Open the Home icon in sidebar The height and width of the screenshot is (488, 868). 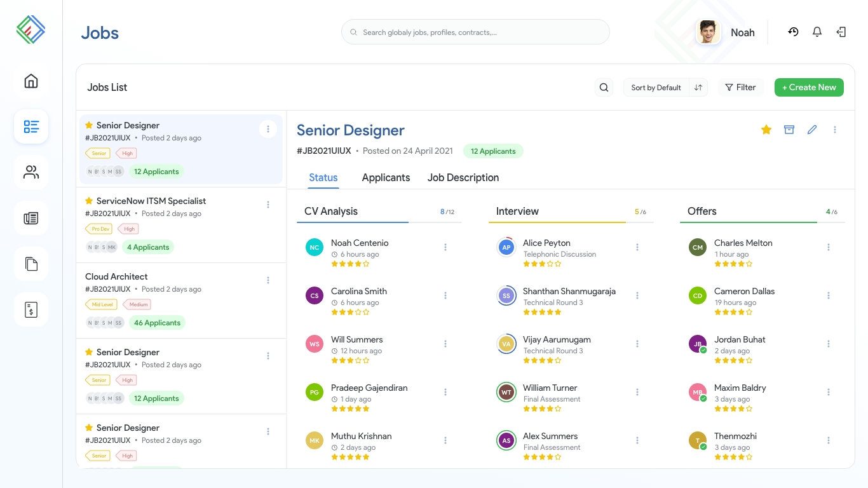pyautogui.click(x=31, y=81)
